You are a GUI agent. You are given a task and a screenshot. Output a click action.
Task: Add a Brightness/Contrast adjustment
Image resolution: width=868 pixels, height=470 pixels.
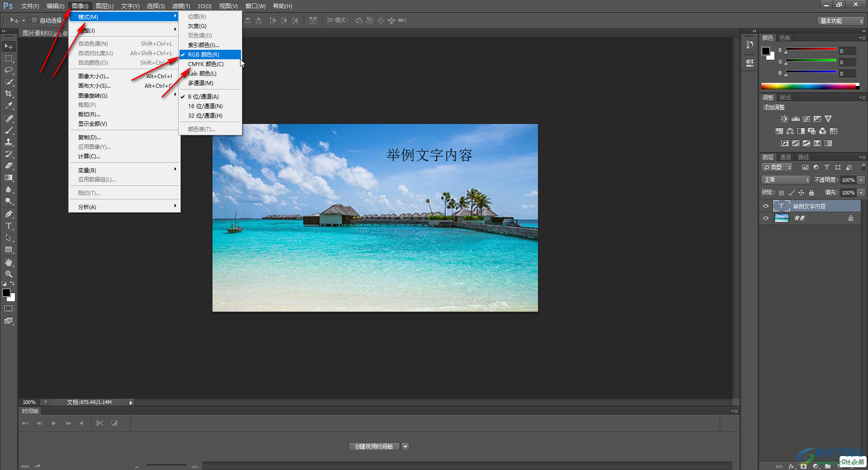point(784,119)
